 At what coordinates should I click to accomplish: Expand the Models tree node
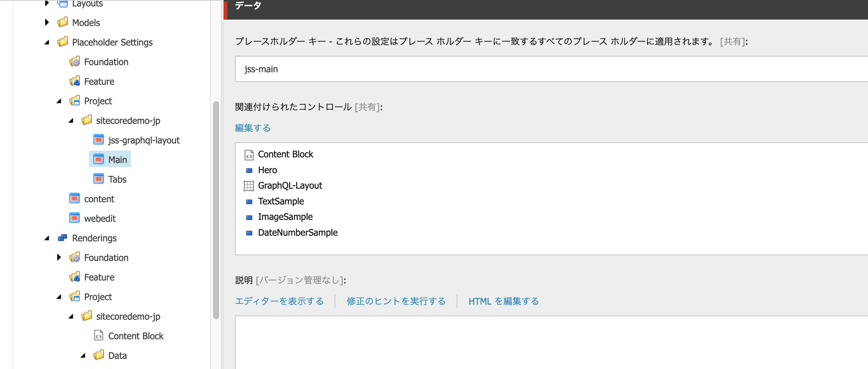click(47, 22)
